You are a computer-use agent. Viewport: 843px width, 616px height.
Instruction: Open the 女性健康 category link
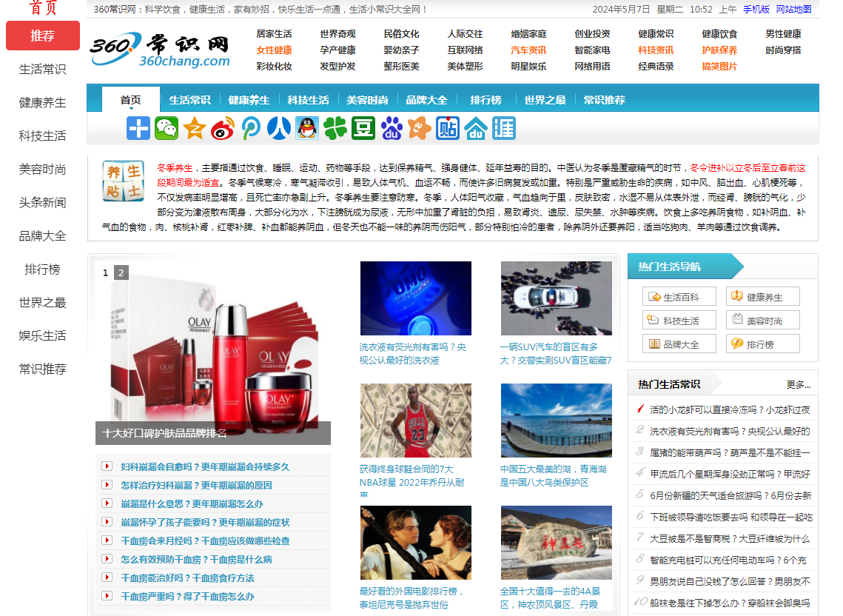(x=274, y=50)
